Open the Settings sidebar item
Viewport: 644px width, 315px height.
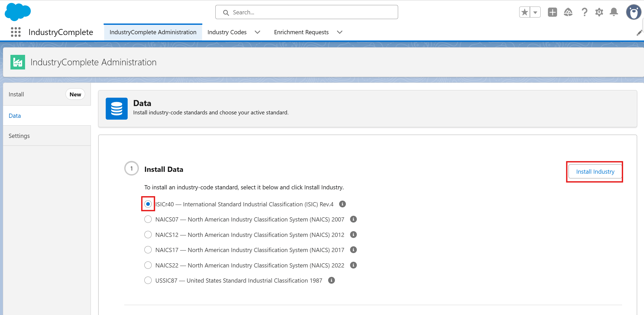coord(47,136)
